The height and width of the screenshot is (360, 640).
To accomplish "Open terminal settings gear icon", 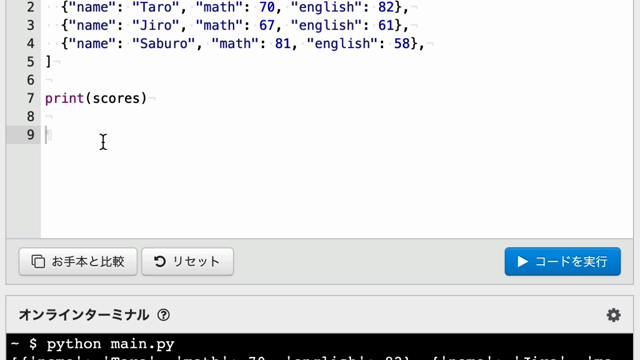I will [613, 315].
